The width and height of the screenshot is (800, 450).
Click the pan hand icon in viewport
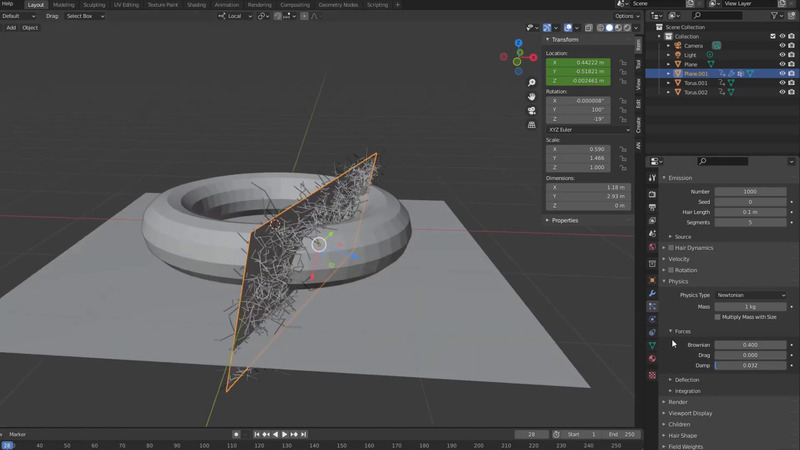pyautogui.click(x=531, y=97)
